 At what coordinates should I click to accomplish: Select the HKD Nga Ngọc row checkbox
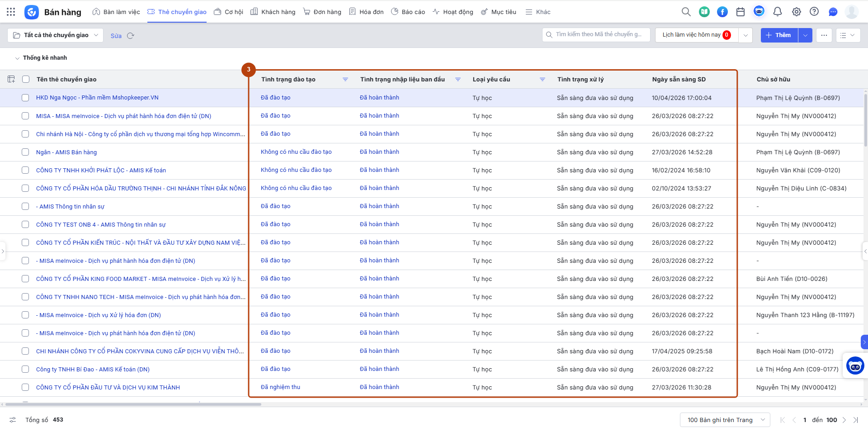click(25, 98)
